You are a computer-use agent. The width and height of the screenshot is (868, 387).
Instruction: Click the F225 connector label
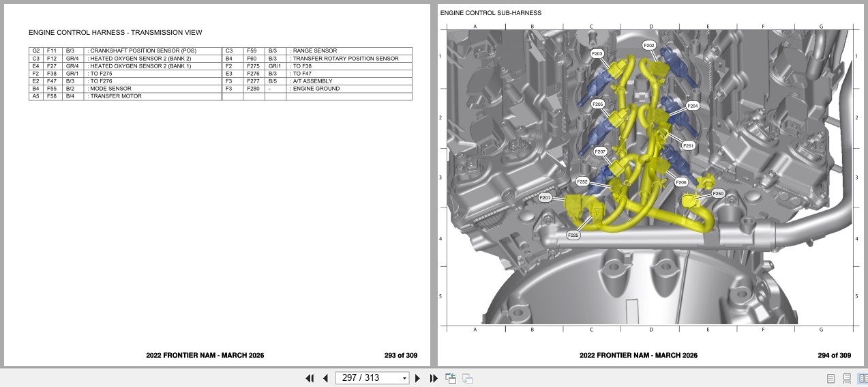pyautogui.click(x=573, y=235)
